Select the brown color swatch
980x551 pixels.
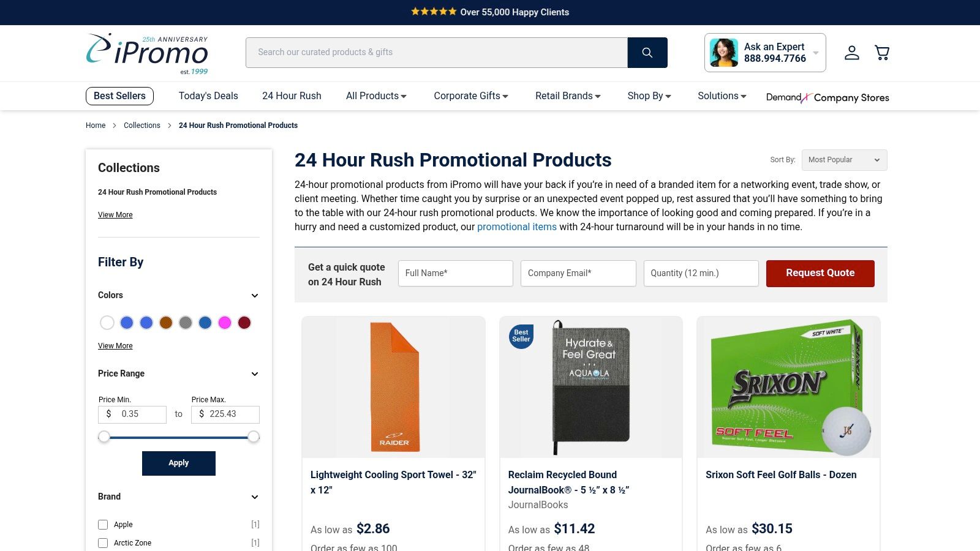click(166, 323)
